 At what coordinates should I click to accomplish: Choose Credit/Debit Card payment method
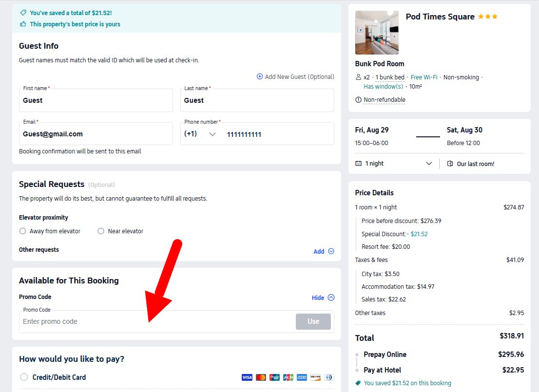[x=24, y=377]
